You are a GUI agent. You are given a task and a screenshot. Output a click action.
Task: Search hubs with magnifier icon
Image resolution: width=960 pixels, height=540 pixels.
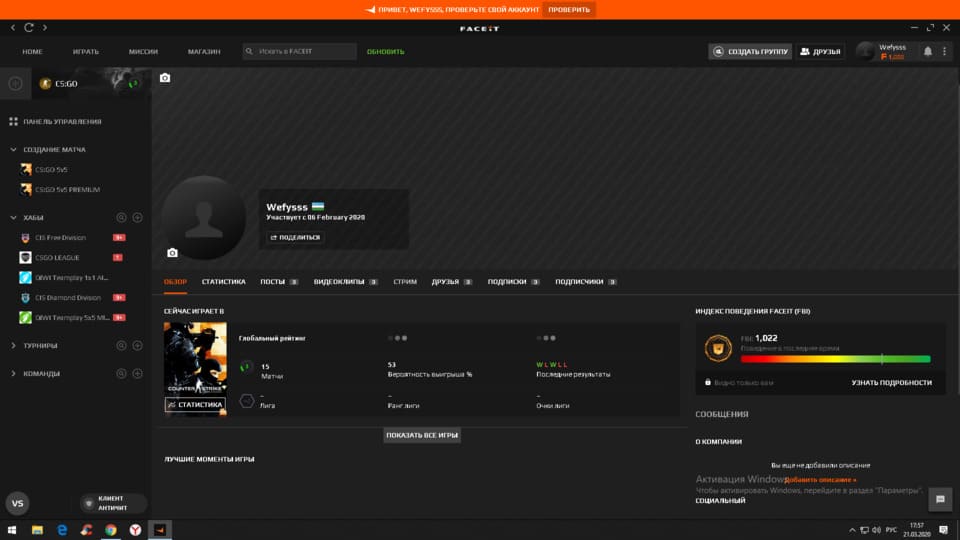point(121,217)
